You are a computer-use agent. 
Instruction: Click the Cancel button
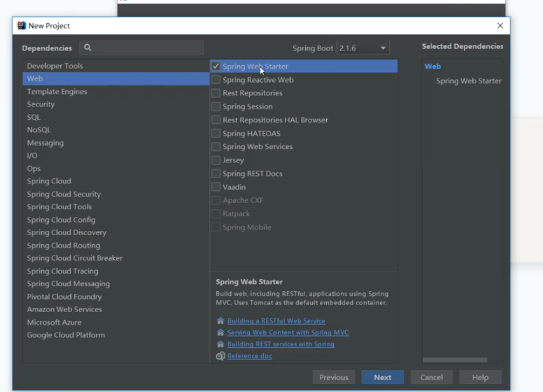pos(431,377)
